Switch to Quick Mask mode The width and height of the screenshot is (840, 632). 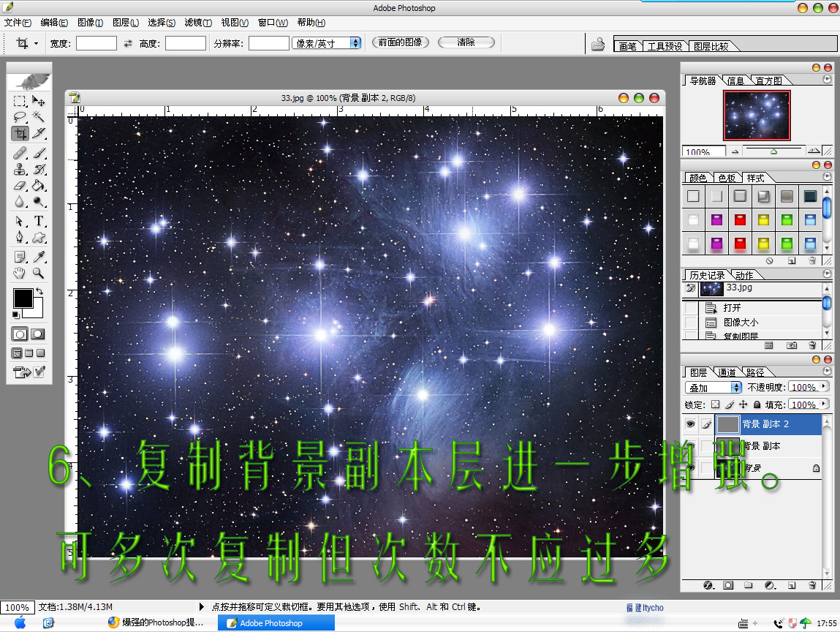(38, 334)
